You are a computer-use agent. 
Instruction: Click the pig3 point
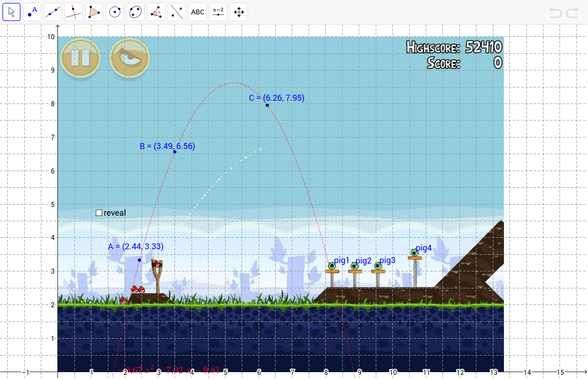coord(378,266)
